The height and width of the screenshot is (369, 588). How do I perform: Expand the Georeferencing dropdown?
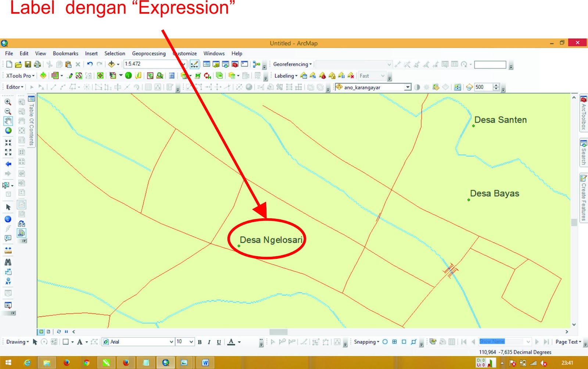point(292,64)
